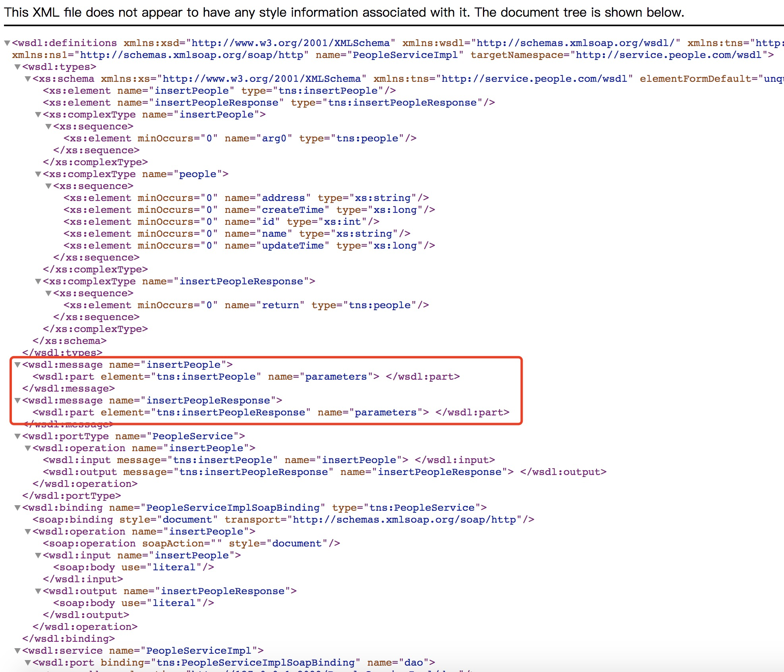This screenshot has height=672, width=784.
Task: Collapse the wsdl:port dao node
Action: pos(28,662)
